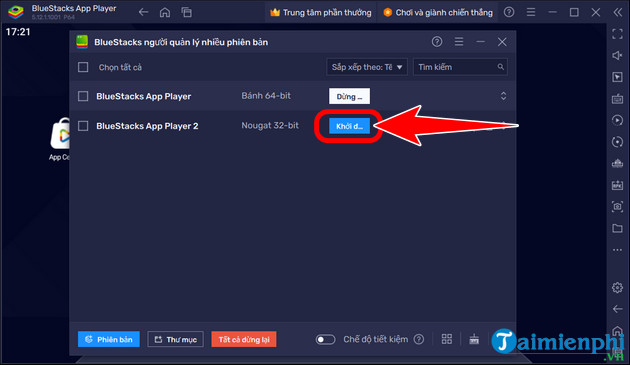Open the keyboard controls icon in sidebar

click(x=618, y=98)
